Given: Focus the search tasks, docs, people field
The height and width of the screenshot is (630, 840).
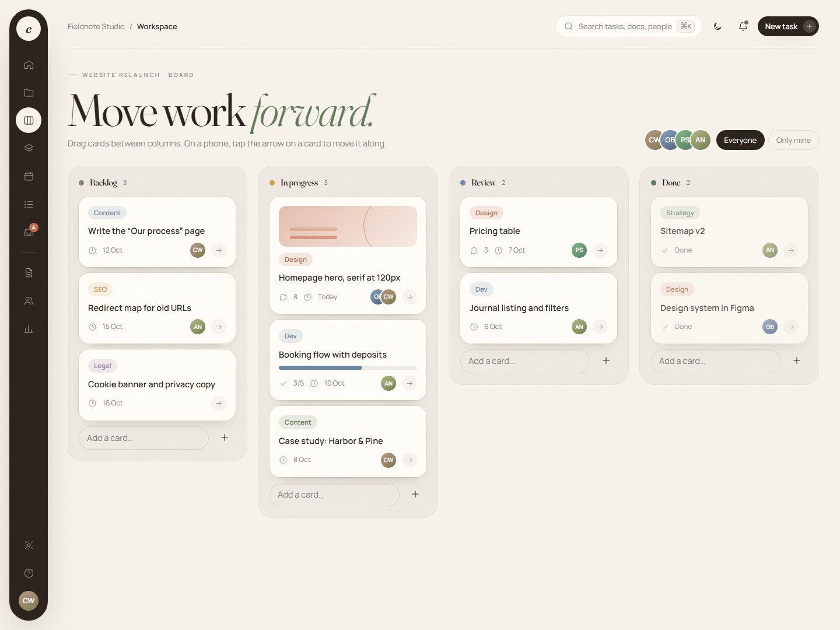Looking at the screenshot, I should [x=629, y=26].
